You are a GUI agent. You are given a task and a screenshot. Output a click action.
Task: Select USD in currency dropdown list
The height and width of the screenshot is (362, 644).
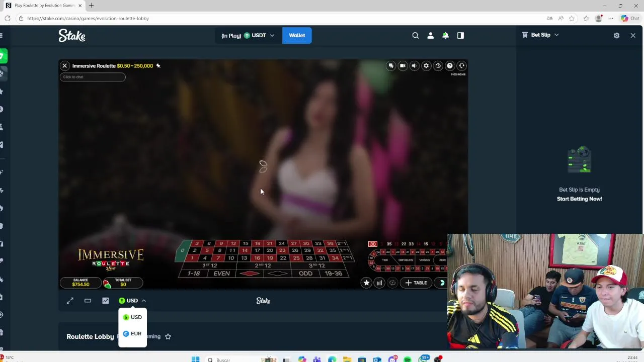point(132,317)
